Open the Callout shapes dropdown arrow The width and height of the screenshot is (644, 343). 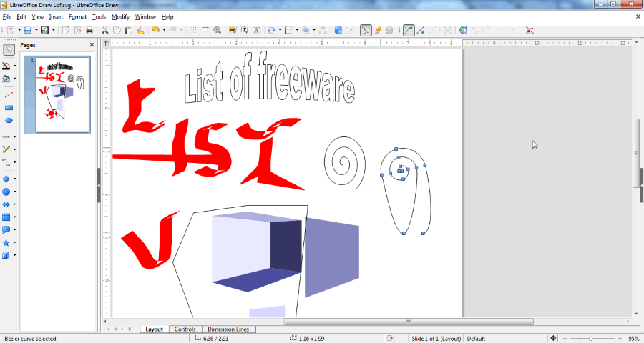pyautogui.click(x=15, y=230)
